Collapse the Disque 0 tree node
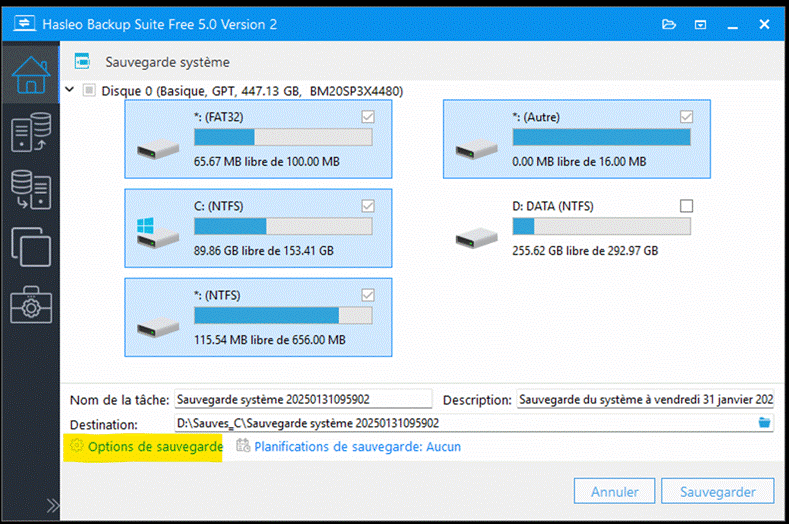Viewport: 789px width, 524px height. [70, 90]
